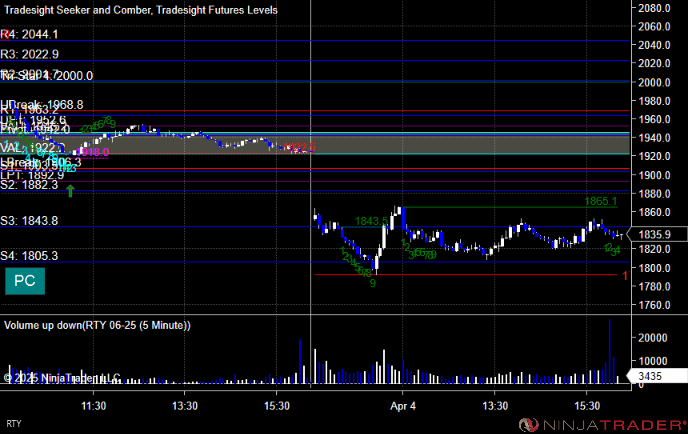Click the 1800.0 price axis value
The height and width of the screenshot is (434, 688).
654,268
